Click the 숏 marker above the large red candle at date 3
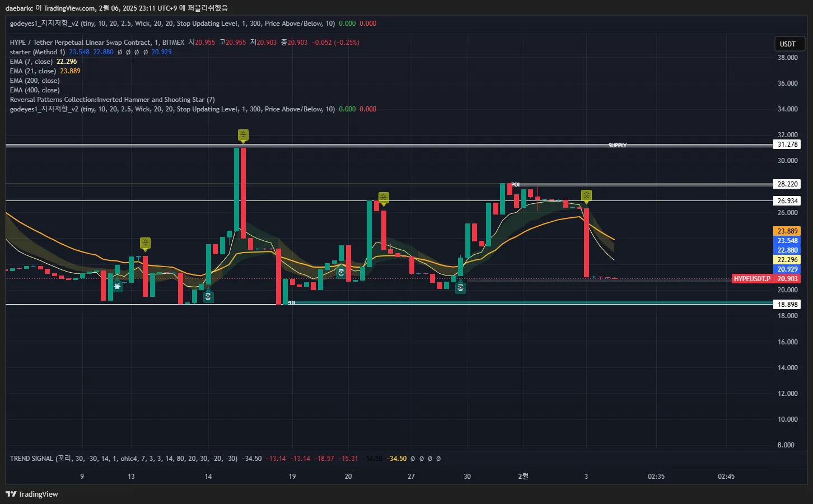 click(x=586, y=195)
